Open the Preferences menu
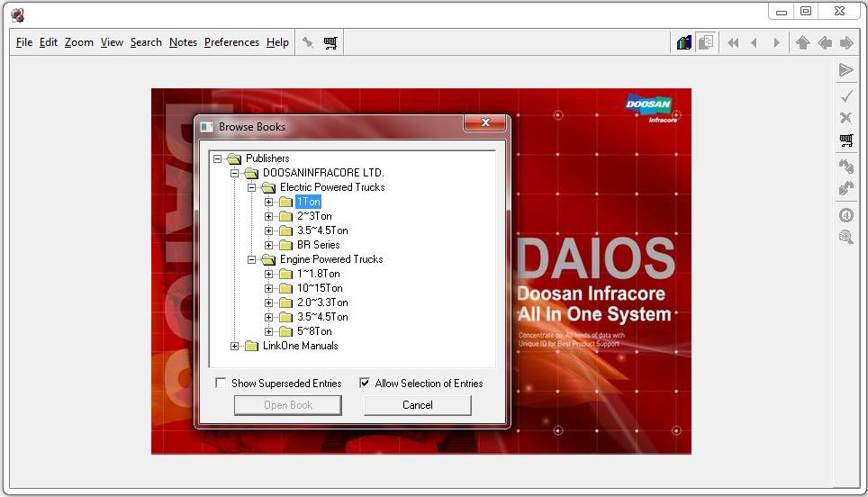 231,42
